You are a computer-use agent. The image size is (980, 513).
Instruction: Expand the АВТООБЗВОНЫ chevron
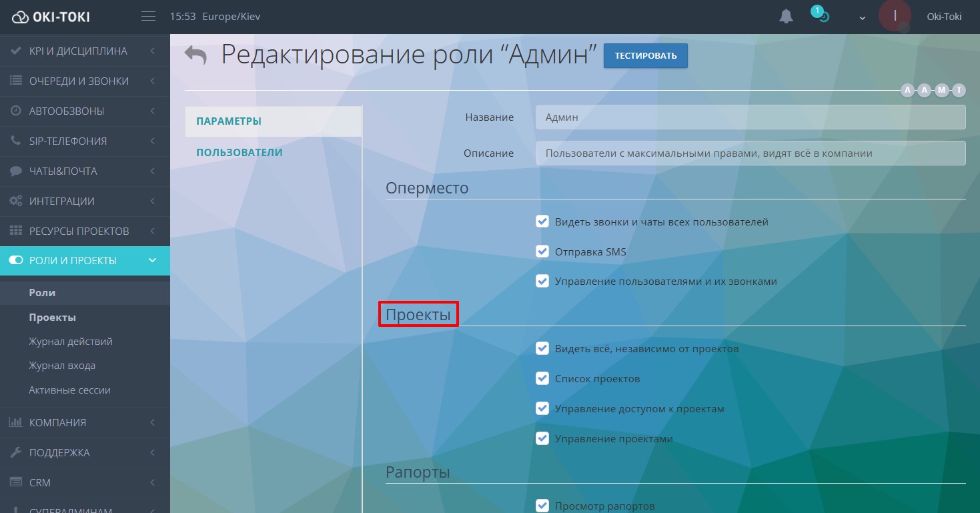153,111
